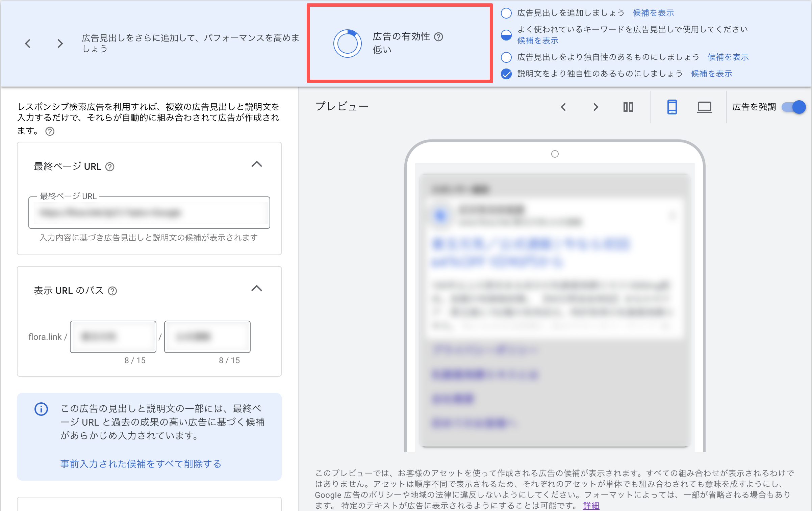This screenshot has width=812, height=511.
Task: Click the help icon next to 広告の有効性
Action: click(439, 36)
